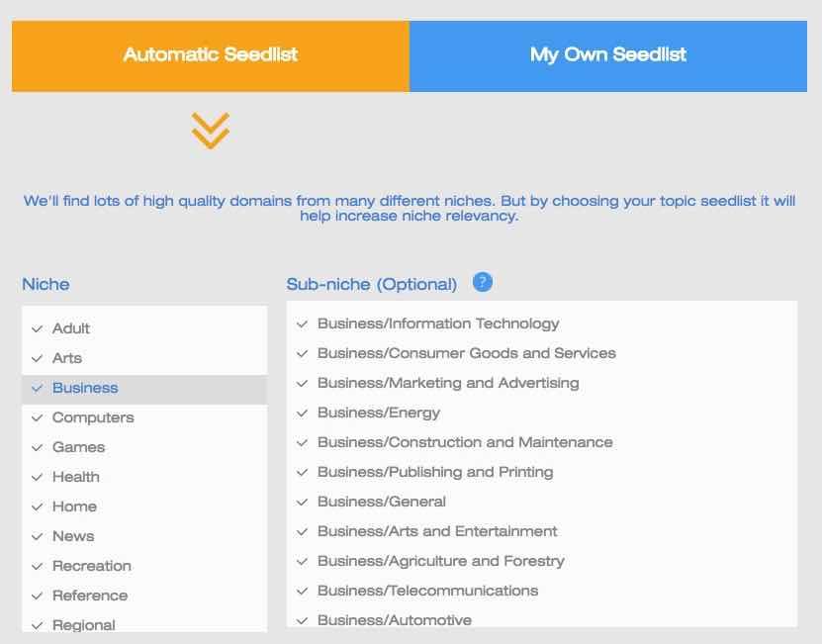Select Business/Agriculture and Forestry sub-niche
The height and width of the screenshot is (644, 822).
pos(440,561)
